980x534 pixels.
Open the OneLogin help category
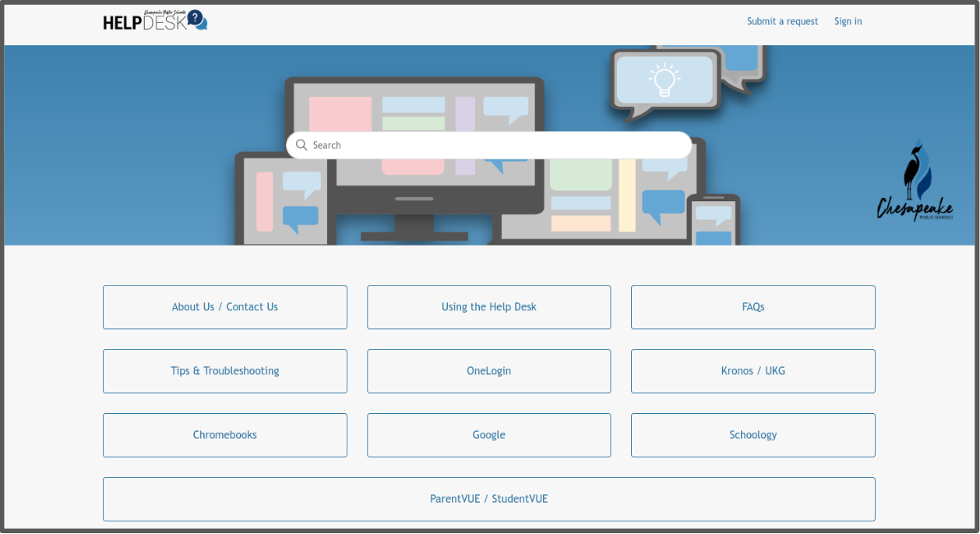pyautogui.click(x=488, y=371)
